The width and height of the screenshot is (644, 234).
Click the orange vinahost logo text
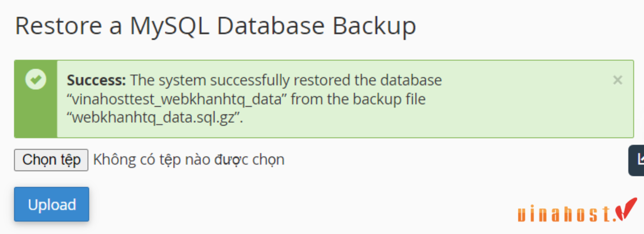click(565, 214)
